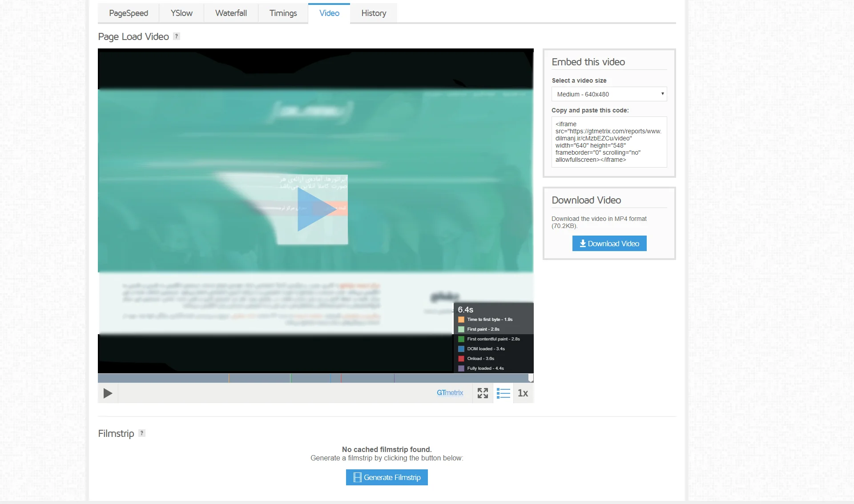The image size is (854, 504).
Task: Click the Generate Filmstrip button
Action: [387, 477]
